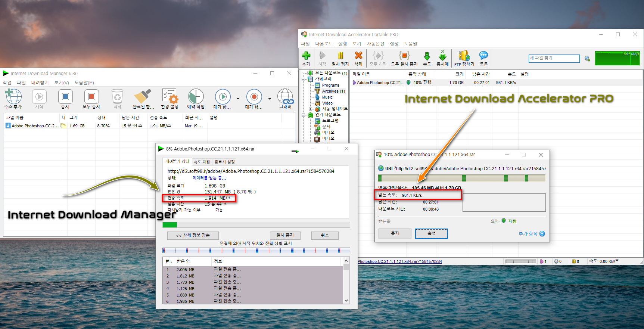Screen dimensions: 644x329
Task: Select Adobe.Photoshop row in Accelerator list
Action: 496,83
